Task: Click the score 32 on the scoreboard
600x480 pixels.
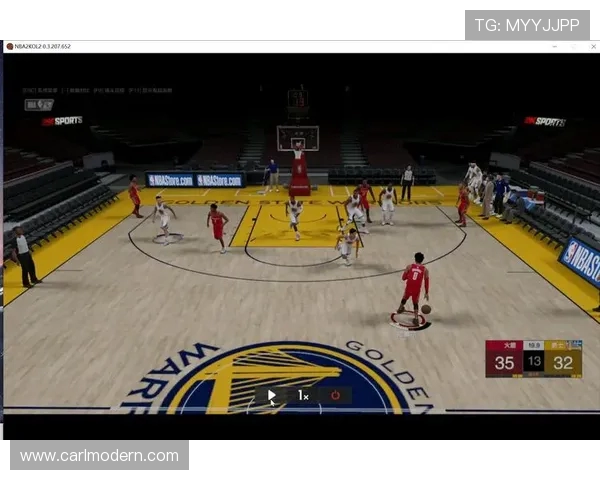Action: pyautogui.click(x=563, y=363)
